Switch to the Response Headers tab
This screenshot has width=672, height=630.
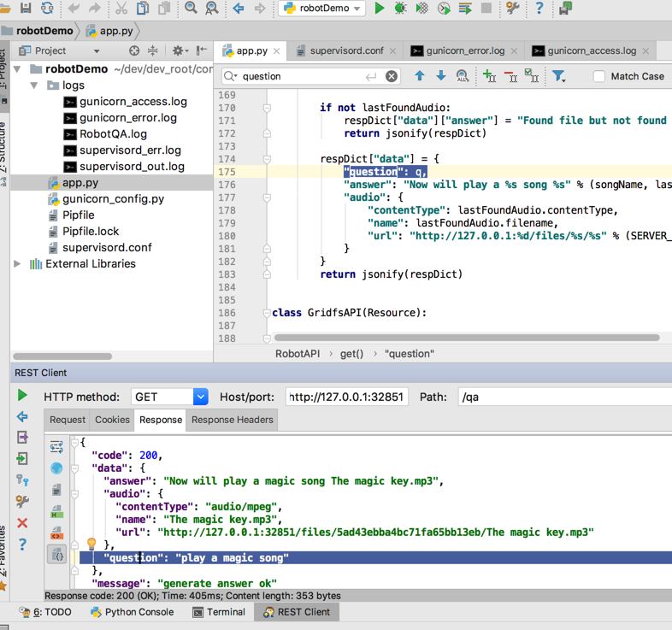(x=232, y=420)
